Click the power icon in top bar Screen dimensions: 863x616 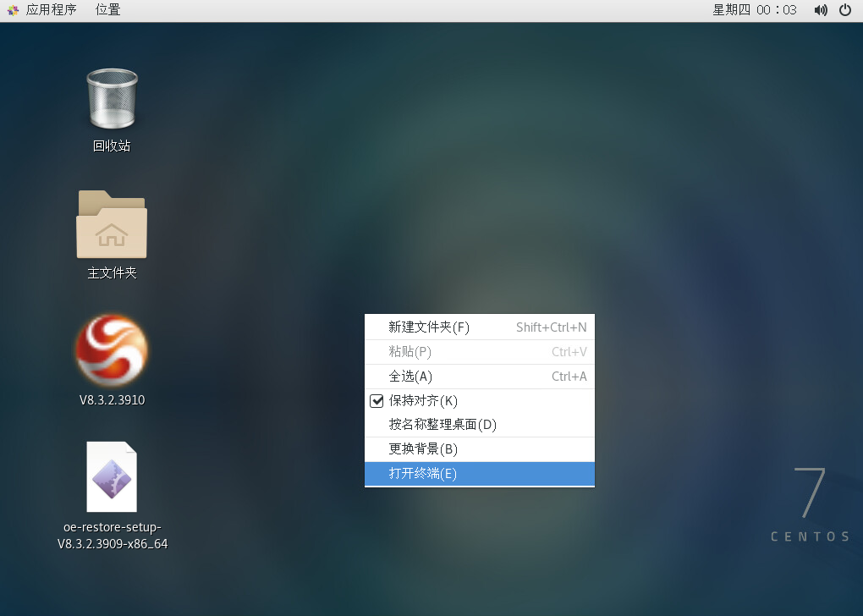coord(845,10)
